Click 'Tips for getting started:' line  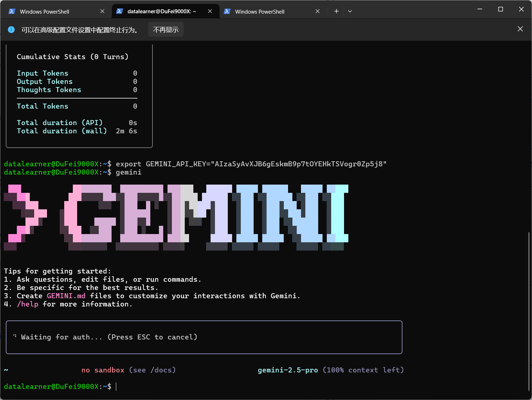[x=57, y=271]
